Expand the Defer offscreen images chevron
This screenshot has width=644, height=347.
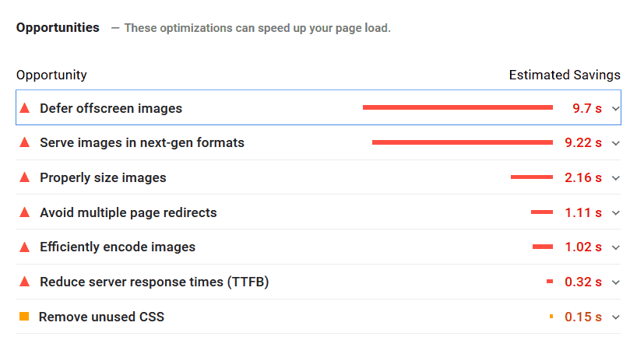615,109
